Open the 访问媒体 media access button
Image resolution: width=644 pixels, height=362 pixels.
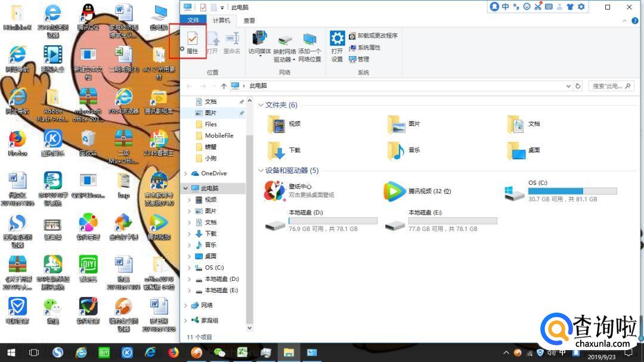259,43
